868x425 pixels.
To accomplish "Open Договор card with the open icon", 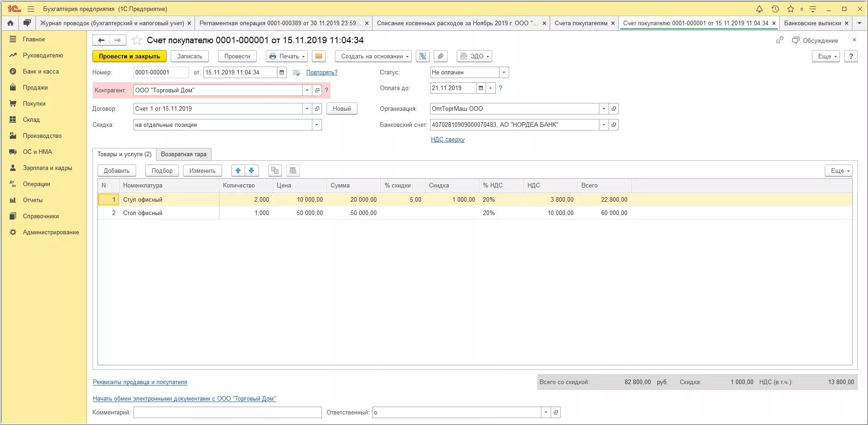I will [x=317, y=108].
